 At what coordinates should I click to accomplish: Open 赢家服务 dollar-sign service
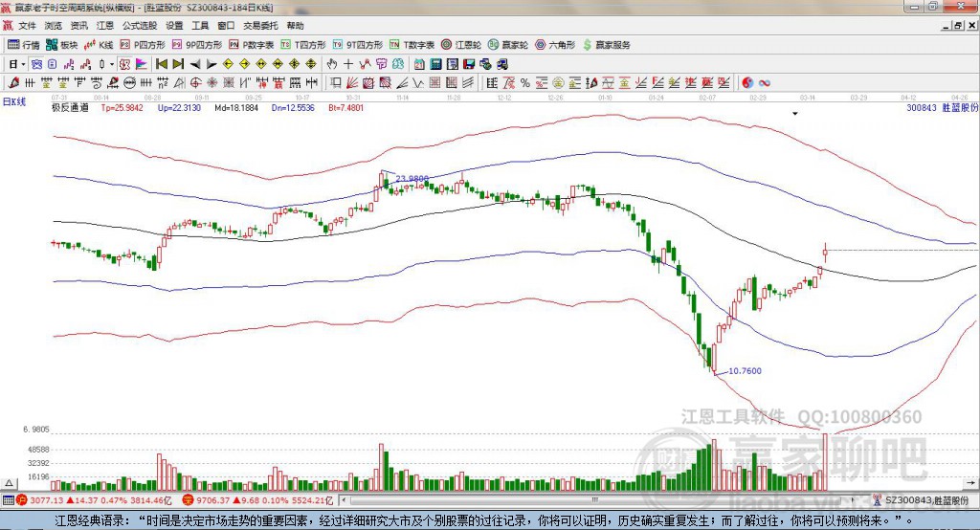tap(607, 45)
